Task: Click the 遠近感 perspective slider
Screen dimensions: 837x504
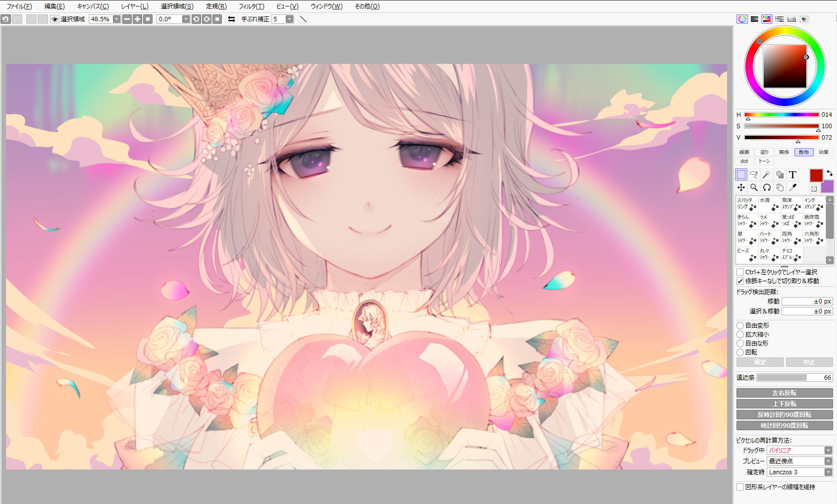Action: [x=794, y=378]
